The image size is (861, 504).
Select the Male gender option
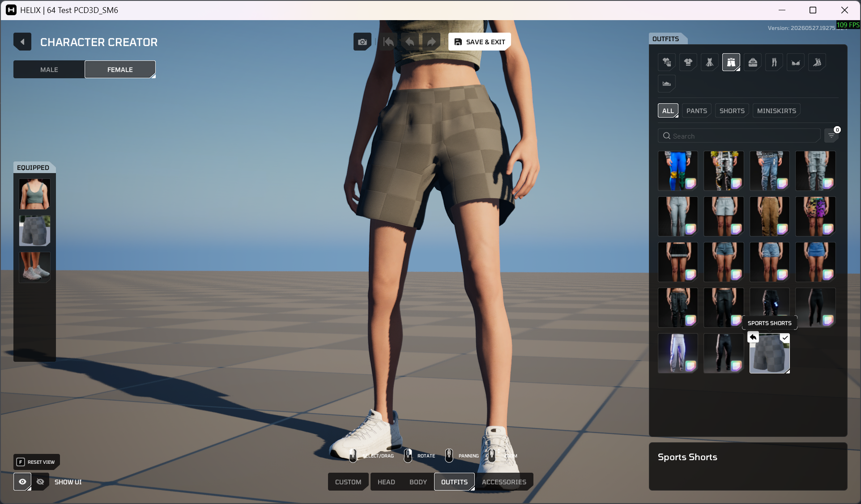(x=49, y=70)
